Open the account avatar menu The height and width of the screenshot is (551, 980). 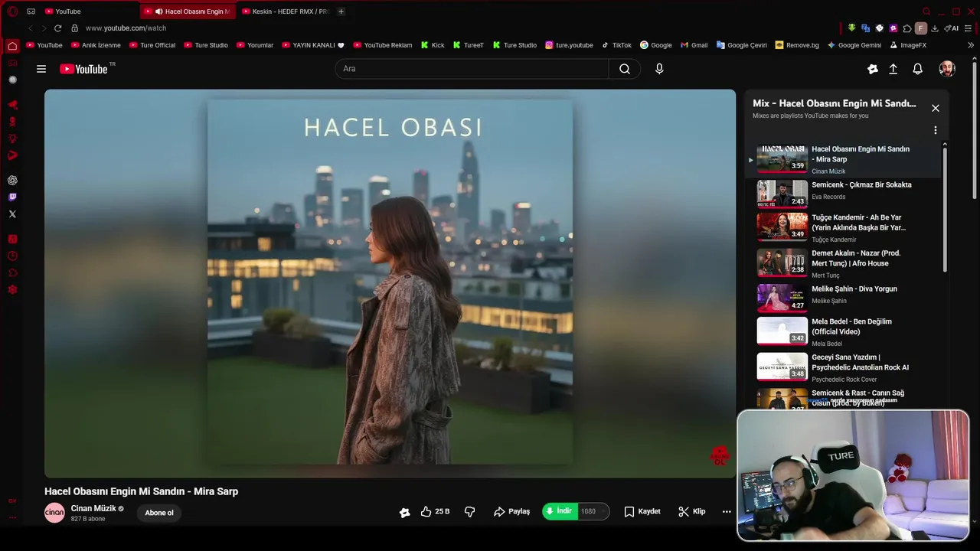pyautogui.click(x=947, y=69)
